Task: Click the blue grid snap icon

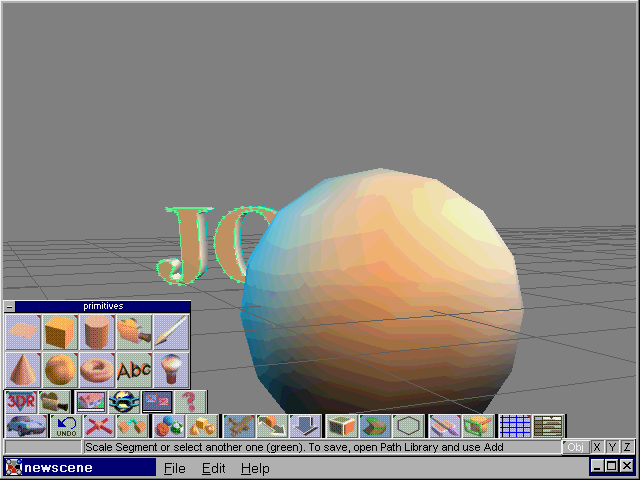Action: click(514, 427)
